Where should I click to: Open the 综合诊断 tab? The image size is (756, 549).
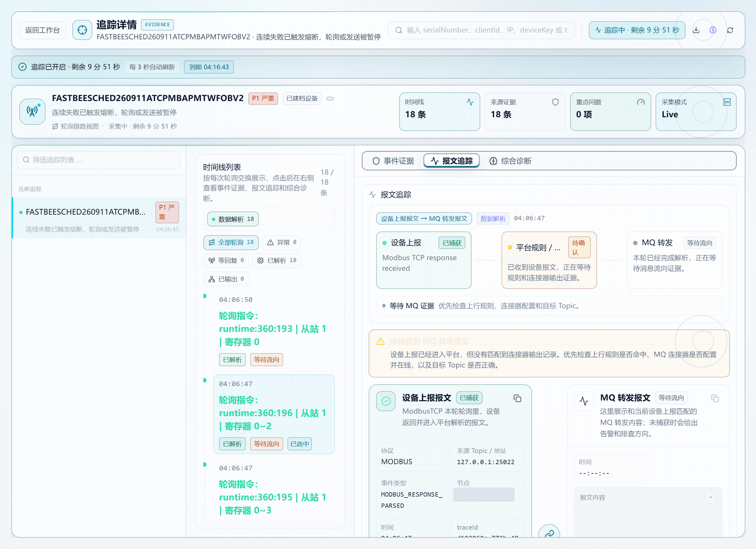[x=510, y=161]
